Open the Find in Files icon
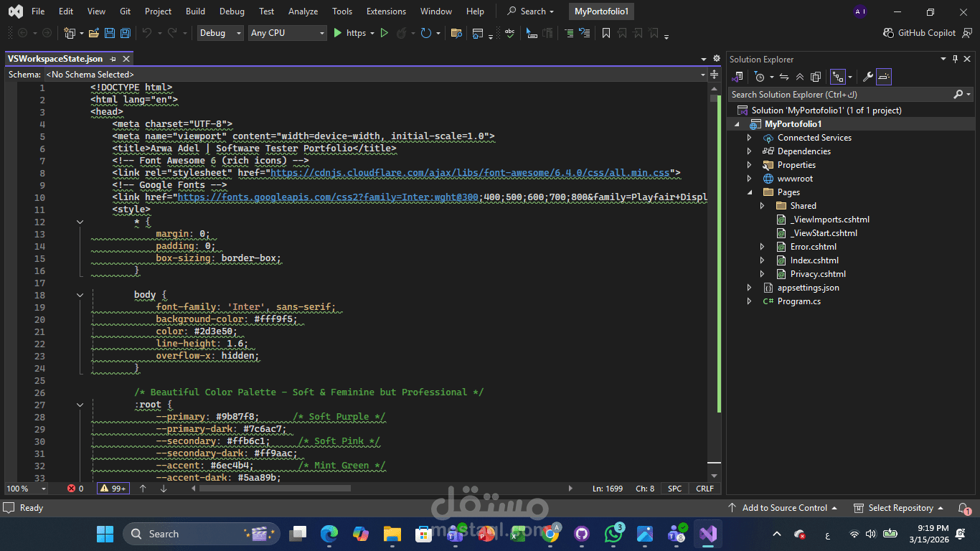Image resolution: width=980 pixels, height=551 pixels. tap(456, 33)
